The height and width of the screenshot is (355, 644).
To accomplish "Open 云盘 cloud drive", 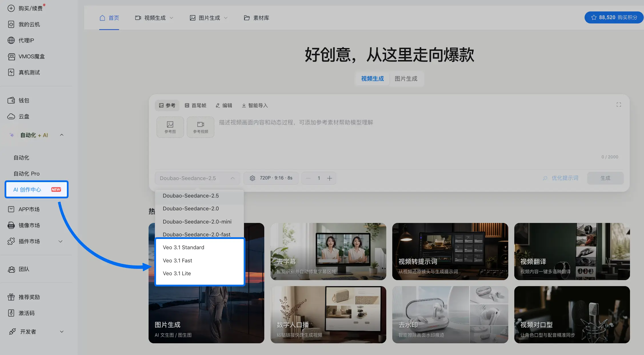I will [18, 116].
